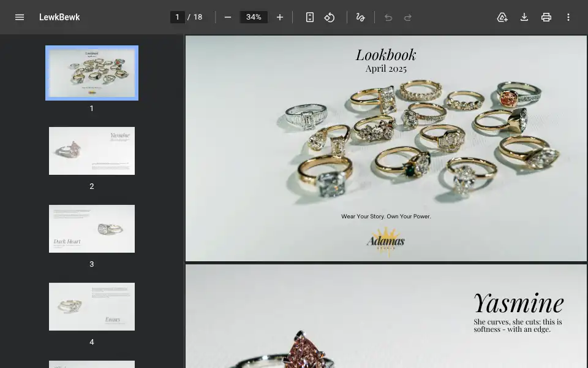Open page 3 Dark Heart thumbnail
Screen dimensions: 588x368
coord(92,229)
